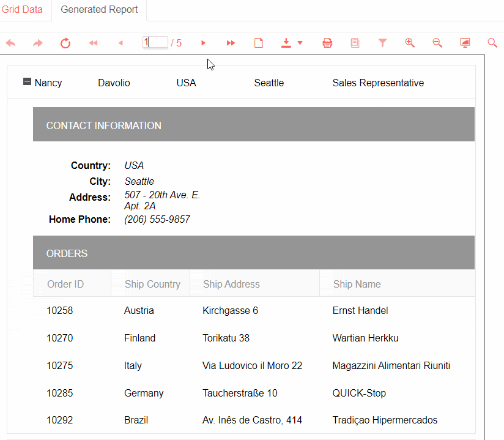Viewport: 504px width, 440px height.
Task: Jump to the last report page
Action: (231, 43)
